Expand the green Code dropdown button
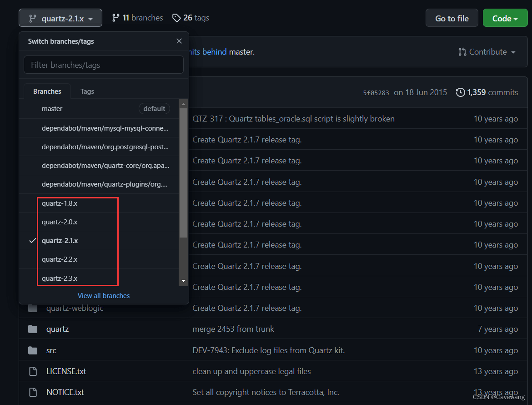Viewport: 532px width, 405px height. click(505, 18)
